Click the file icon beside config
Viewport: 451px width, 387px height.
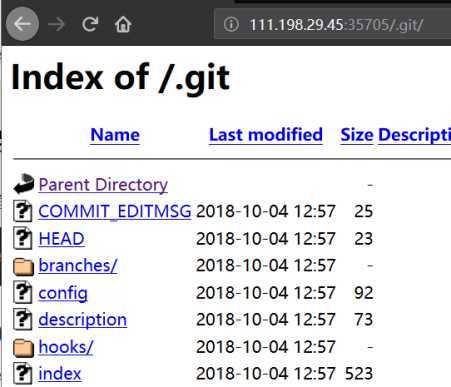coord(23,292)
